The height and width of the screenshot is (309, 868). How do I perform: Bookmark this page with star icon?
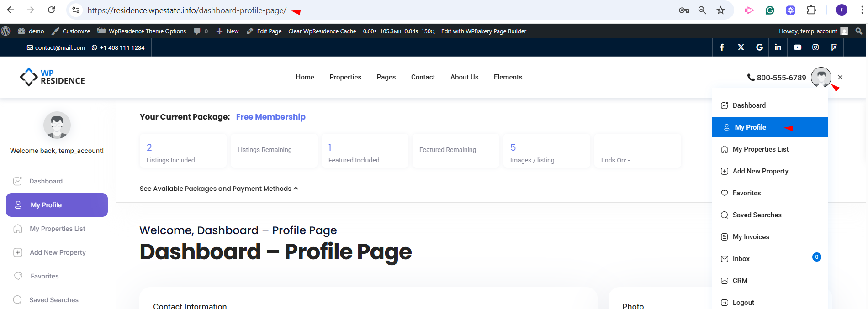pyautogui.click(x=720, y=10)
